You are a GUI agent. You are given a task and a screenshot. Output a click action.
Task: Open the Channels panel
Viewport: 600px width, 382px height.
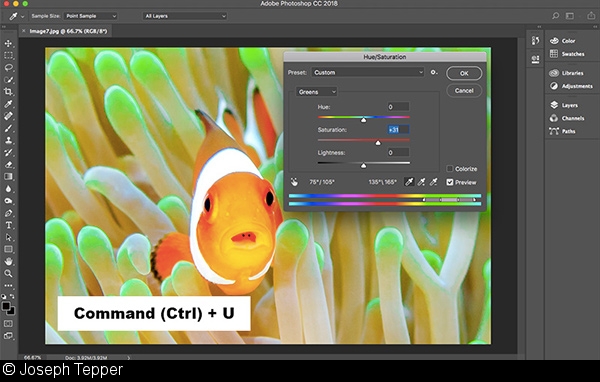(x=567, y=118)
